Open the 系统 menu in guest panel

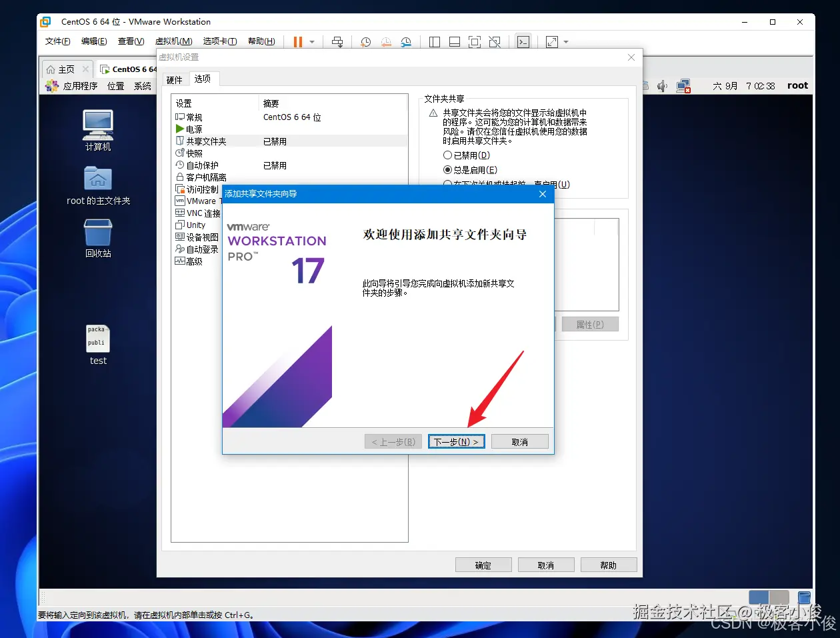[143, 86]
